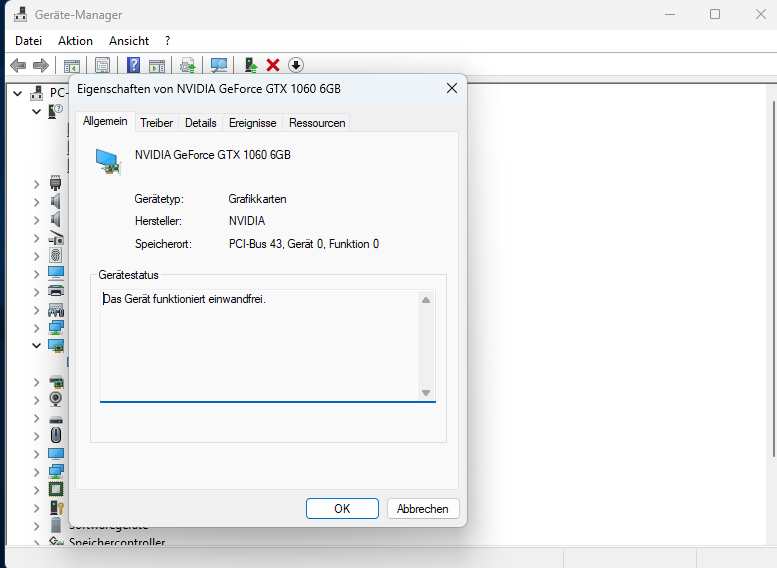Viewport: 777px width, 568px height.
Task: Select the disk drive category icon
Action: click(x=56, y=420)
